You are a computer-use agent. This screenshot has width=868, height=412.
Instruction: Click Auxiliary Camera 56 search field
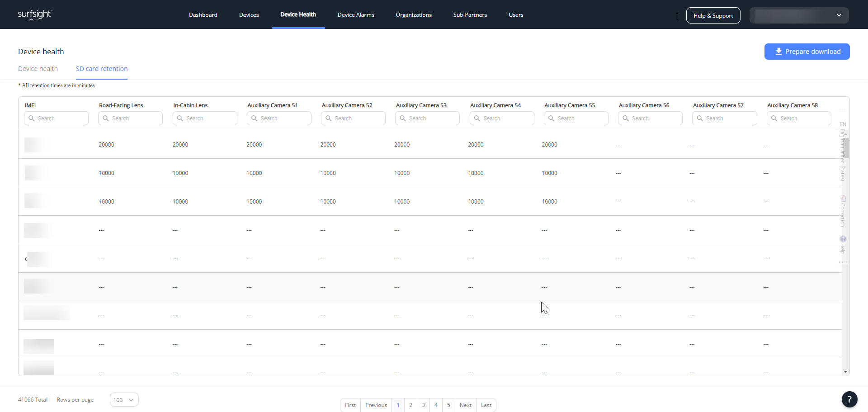pos(650,118)
